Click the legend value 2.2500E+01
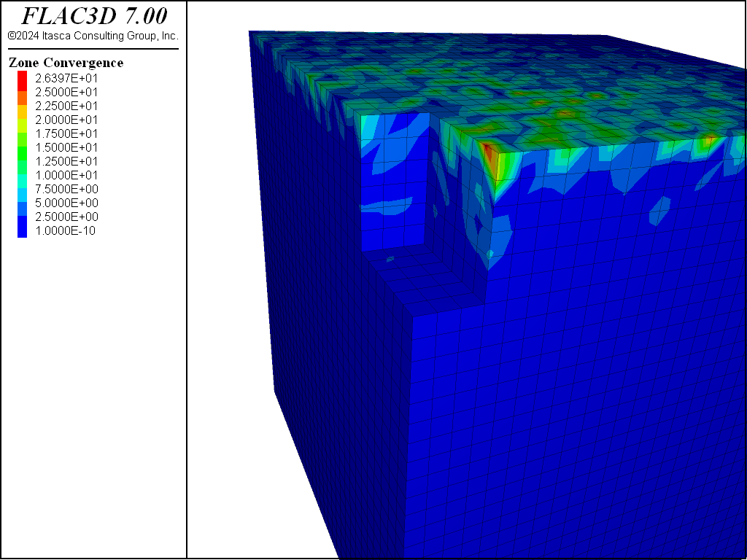The height and width of the screenshot is (560, 747). coord(66,106)
